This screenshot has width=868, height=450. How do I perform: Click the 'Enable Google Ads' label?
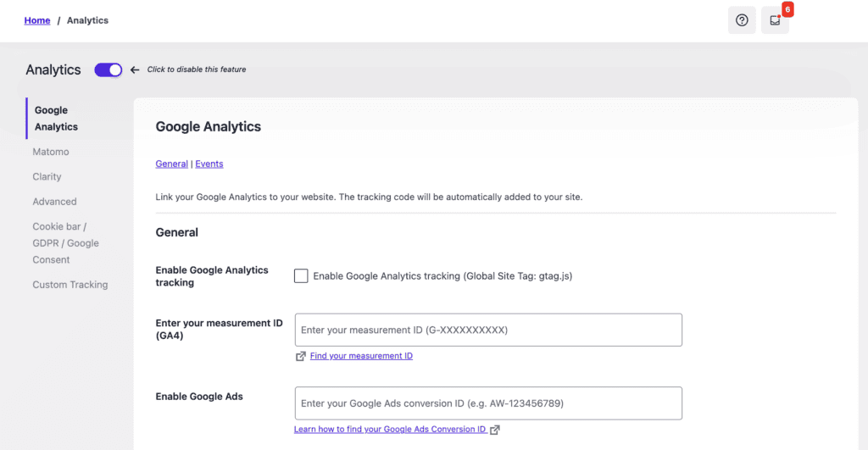(199, 397)
